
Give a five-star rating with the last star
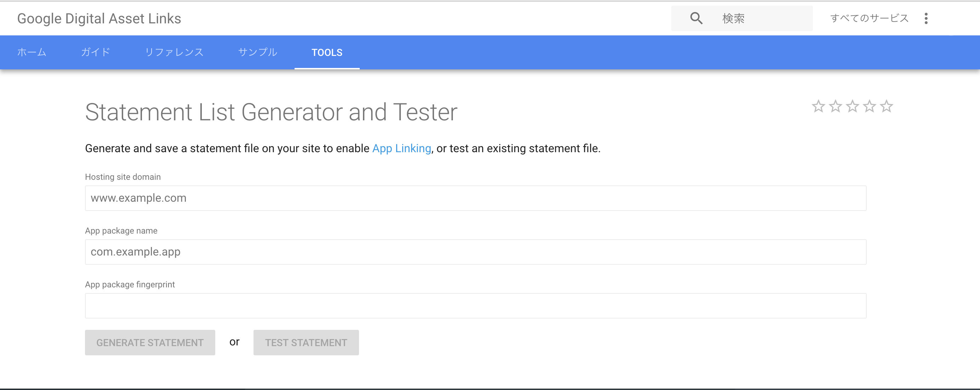(887, 108)
